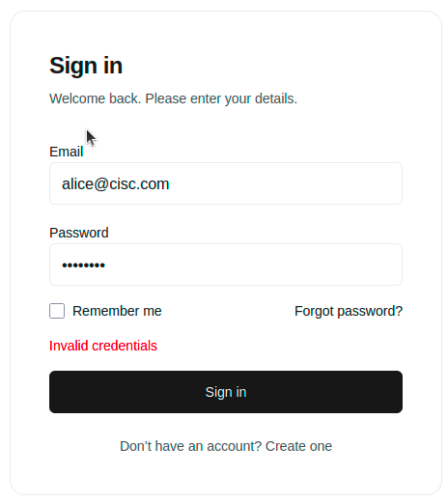448x503 pixels.
Task: Focus the Password input field
Action: [x=226, y=265]
